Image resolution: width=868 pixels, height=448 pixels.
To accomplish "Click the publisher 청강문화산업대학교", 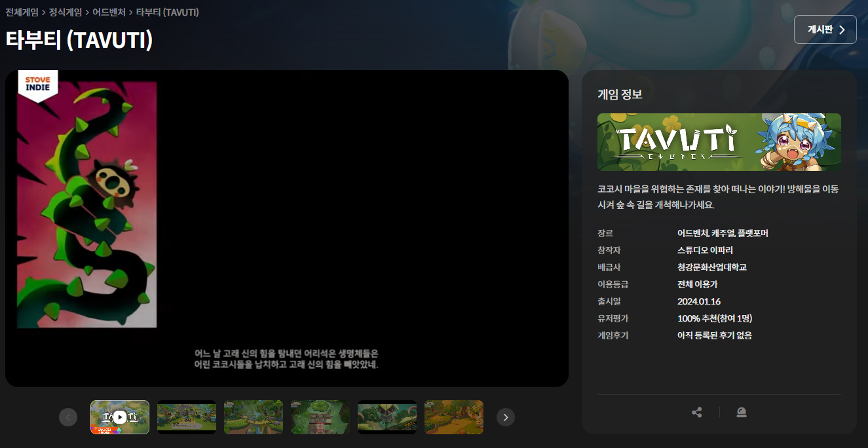I will click(x=712, y=267).
